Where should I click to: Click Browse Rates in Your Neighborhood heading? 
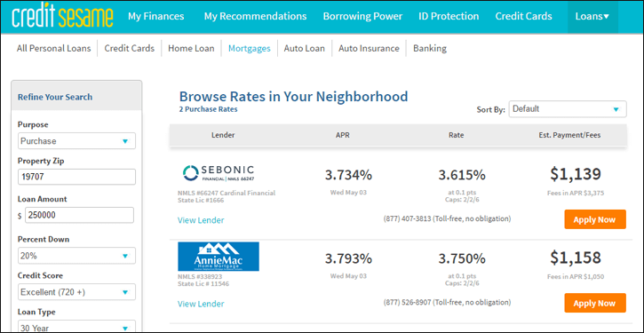tap(294, 97)
